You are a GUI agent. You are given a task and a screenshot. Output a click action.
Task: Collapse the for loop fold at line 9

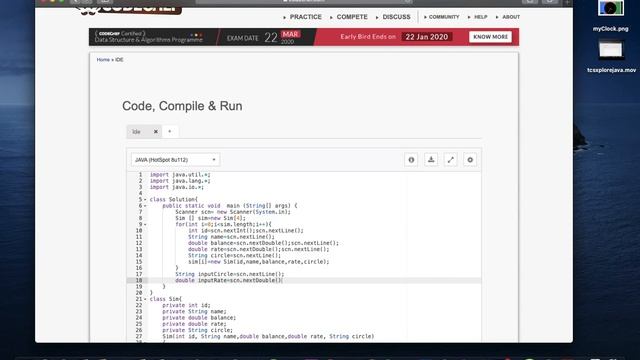(145, 224)
